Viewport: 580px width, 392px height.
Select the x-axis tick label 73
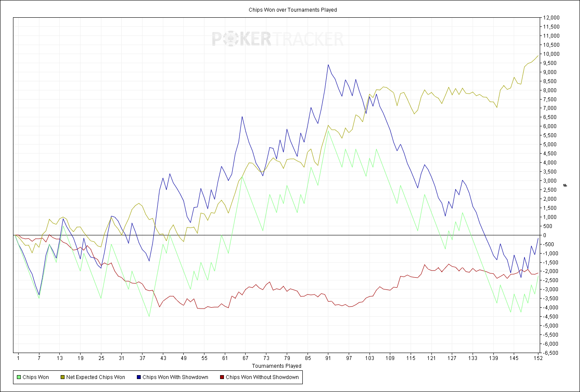click(x=266, y=359)
